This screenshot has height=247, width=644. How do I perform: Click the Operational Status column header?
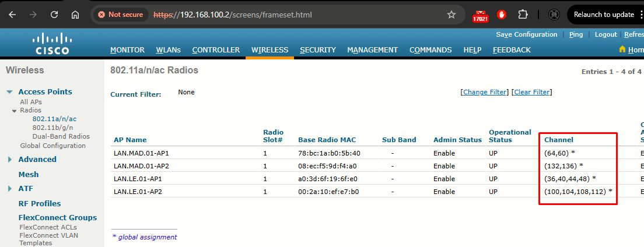pos(510,136)
